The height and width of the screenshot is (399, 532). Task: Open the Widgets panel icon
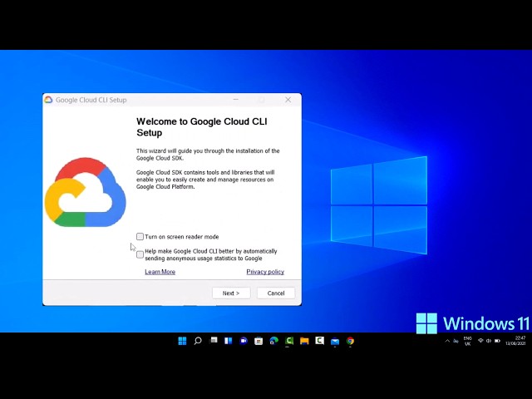click(x=229, y=341)
